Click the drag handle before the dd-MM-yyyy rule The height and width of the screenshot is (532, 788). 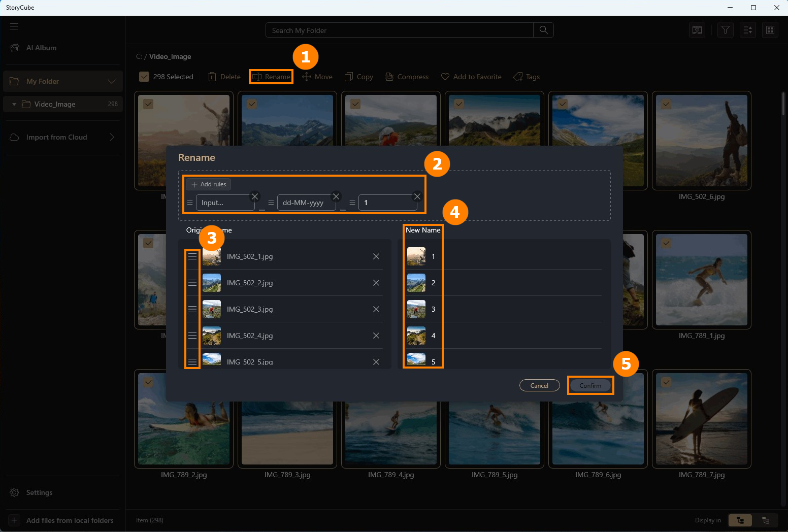[x=271, y=203]
